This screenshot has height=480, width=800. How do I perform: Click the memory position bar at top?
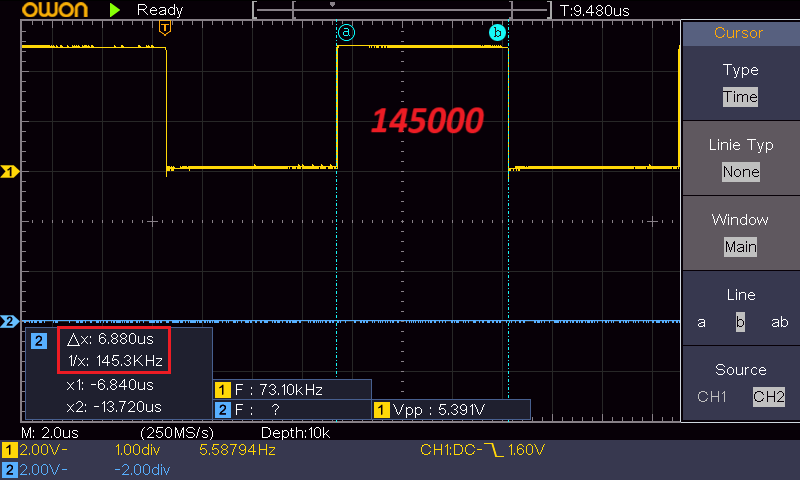tap(402, 10)
